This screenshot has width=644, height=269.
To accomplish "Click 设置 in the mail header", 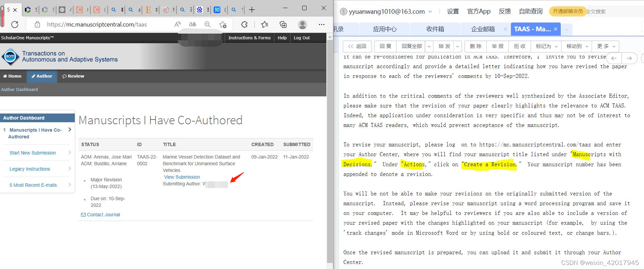I will [x=453, y=11].
